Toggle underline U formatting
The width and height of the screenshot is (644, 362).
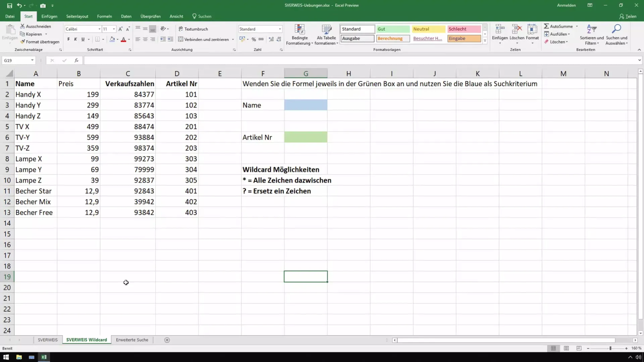click(83, 39)
